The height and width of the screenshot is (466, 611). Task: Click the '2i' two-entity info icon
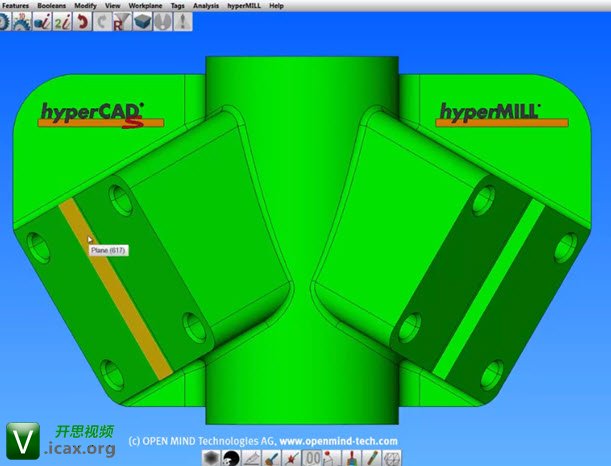(62, 21)
